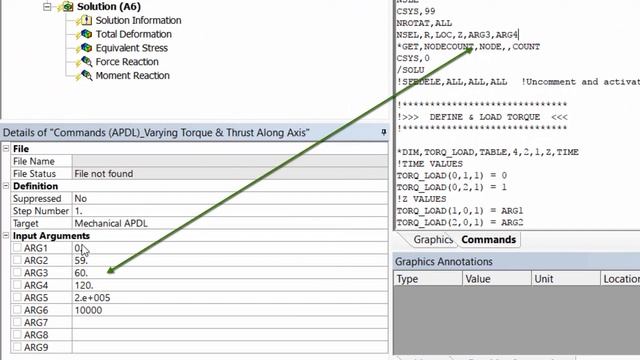Click the TORQ_LOAD(1,0,1) = ARG1 line

[460, 211]
